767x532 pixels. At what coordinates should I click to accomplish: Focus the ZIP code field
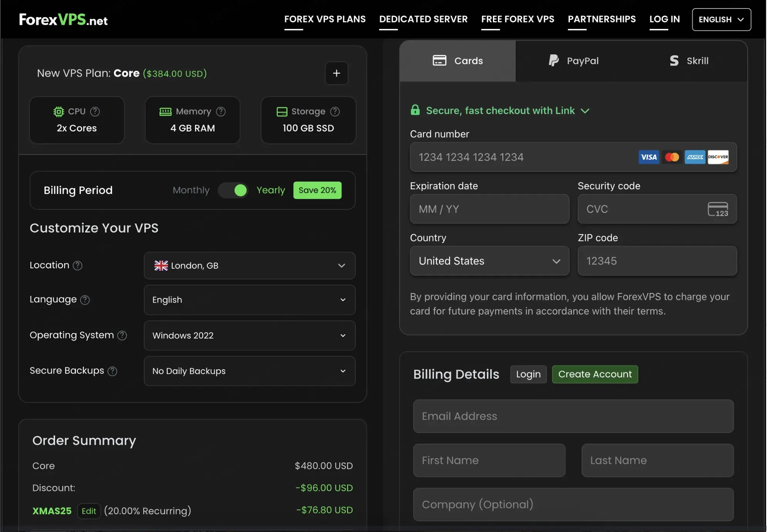click(657, 261)
